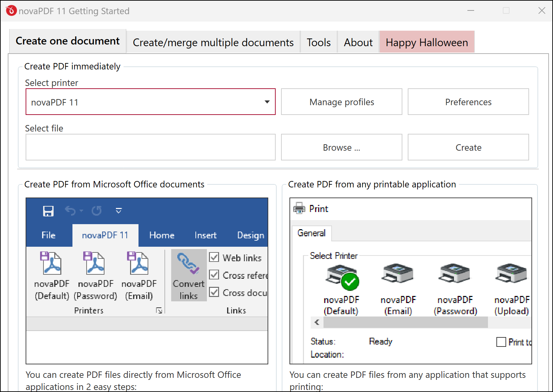Image resolution: width=553 pixels, height=392 pixels.
Task: Click the 'Ready' status text
Action: click(381, 342)
